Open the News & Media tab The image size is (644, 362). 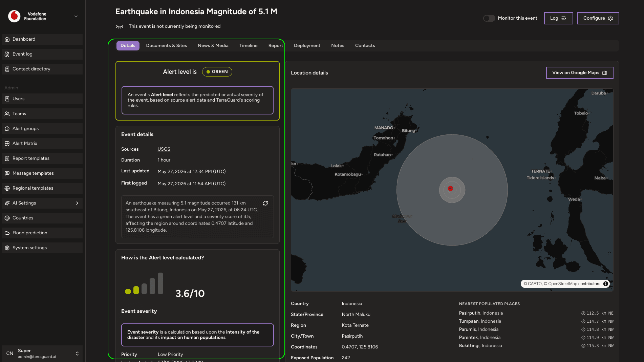pos(213,46)
